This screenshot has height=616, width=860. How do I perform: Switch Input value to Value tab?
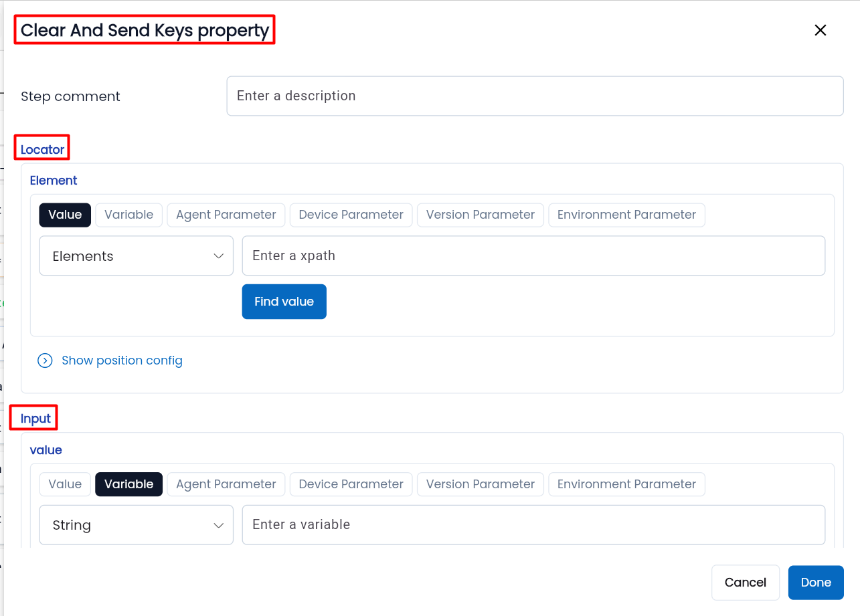[x=65, y=484]
